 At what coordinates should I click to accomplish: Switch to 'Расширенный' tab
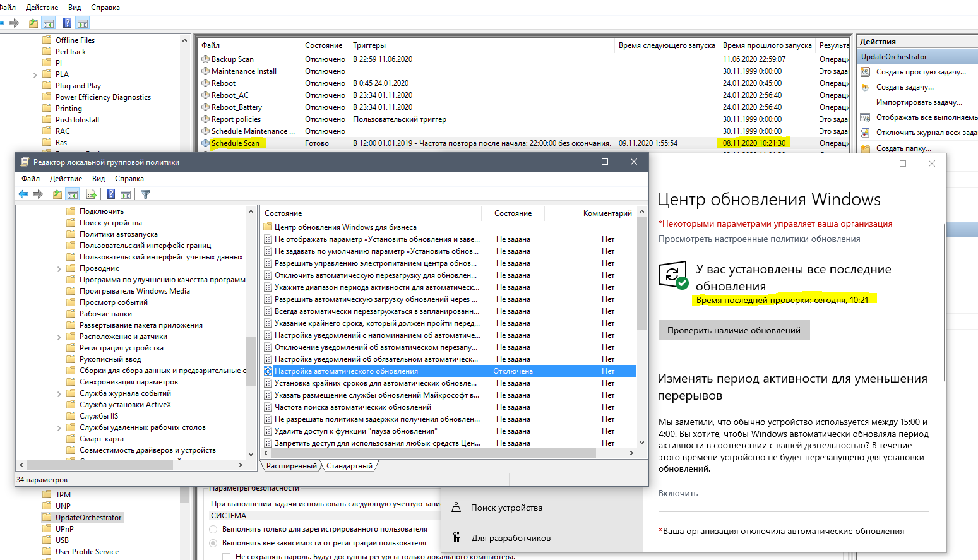coord(291,466)
